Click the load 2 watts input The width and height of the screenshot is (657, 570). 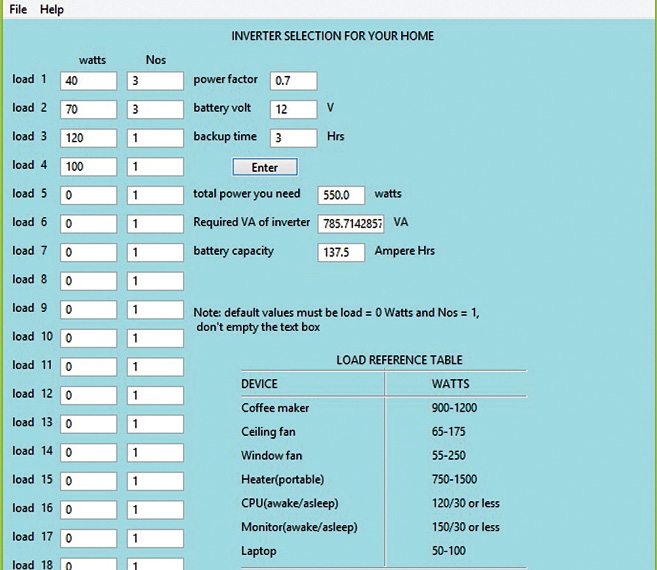point(88,109)
